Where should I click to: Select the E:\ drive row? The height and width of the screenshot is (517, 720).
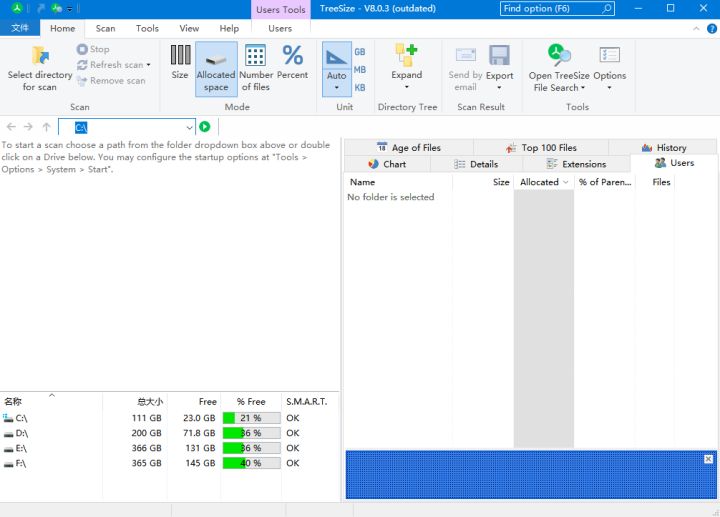tap(169, 448)
